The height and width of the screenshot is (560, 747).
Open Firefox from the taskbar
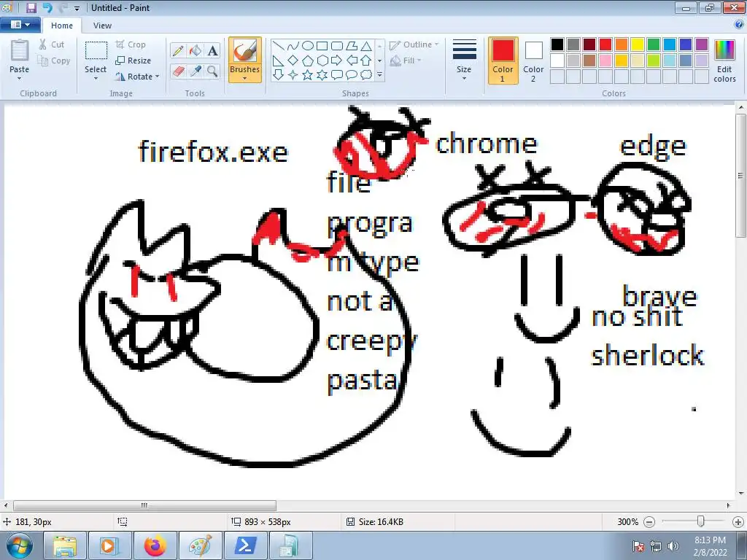coord(155,545)
